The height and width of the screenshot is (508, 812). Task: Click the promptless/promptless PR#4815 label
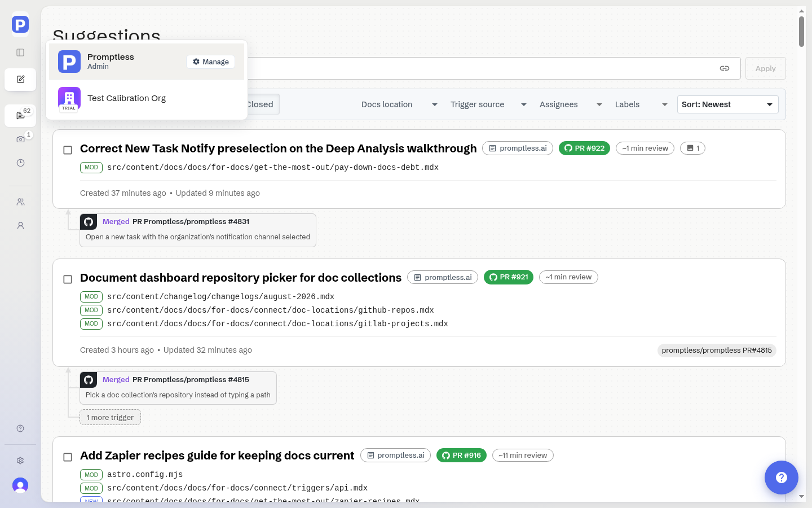(x=717, y=351)
